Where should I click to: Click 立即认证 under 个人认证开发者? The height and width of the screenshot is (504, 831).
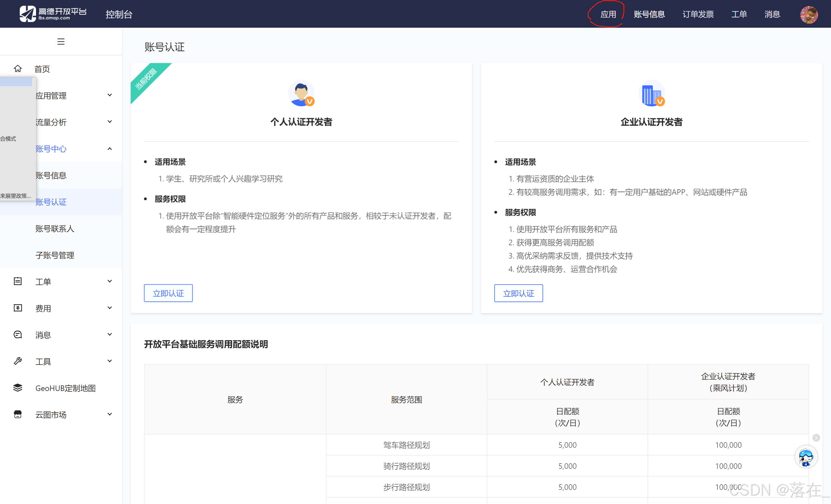pos(168,293)
